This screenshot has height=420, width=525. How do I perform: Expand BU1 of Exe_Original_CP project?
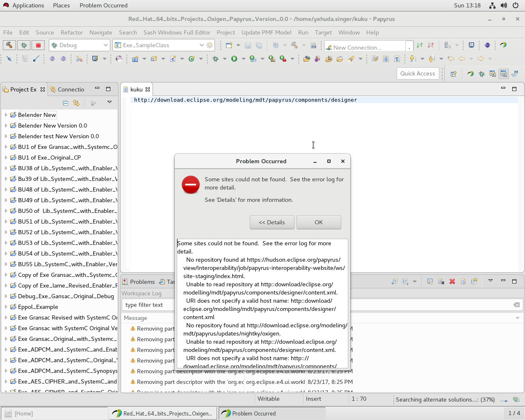click(6, 157)
